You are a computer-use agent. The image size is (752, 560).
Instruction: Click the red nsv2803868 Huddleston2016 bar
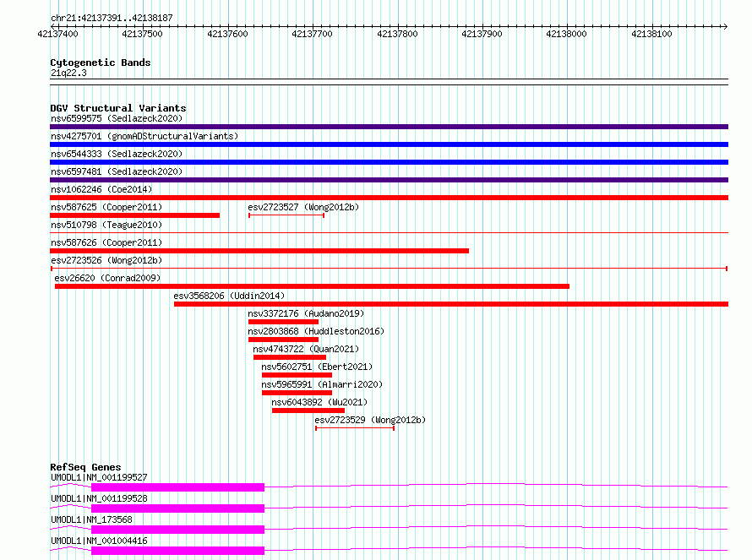[283, 340]
